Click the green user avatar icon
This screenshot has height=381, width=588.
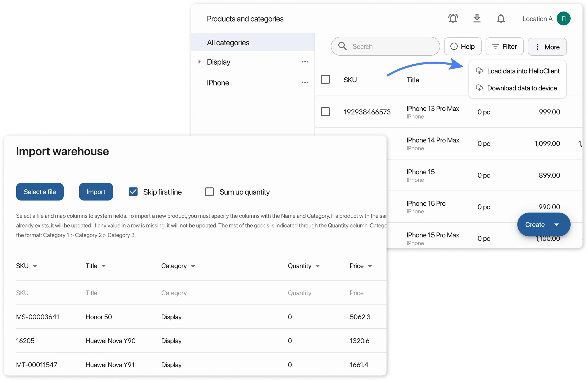pyautogui.click(x=563, y=19)
